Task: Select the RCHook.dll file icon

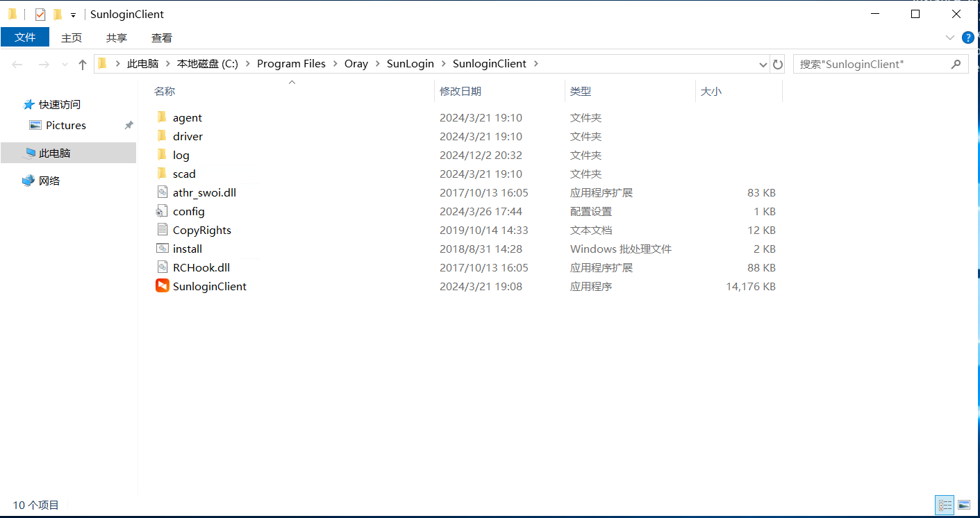Action: click(x=162, y=267)
